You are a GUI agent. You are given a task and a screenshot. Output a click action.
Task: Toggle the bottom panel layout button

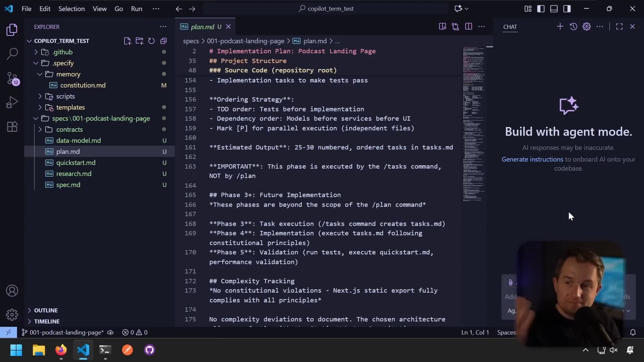(x=554, y=9)
